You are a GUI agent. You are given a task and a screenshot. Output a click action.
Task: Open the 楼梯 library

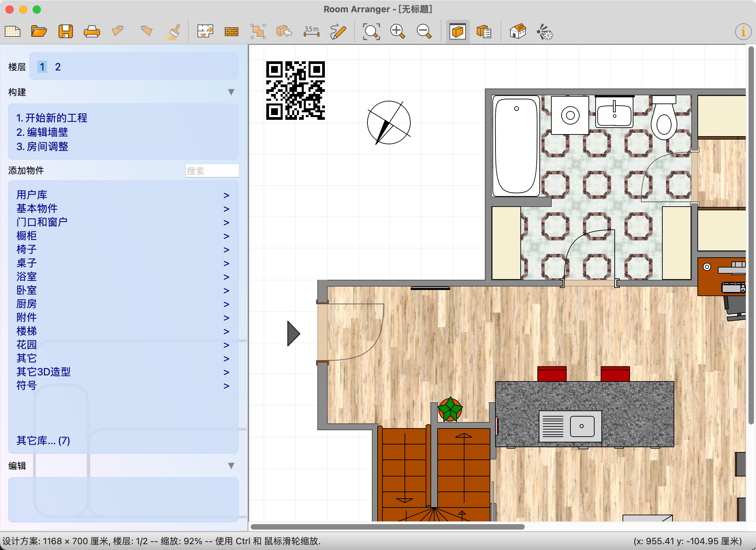pyautogui.click(x=123, y=331)
